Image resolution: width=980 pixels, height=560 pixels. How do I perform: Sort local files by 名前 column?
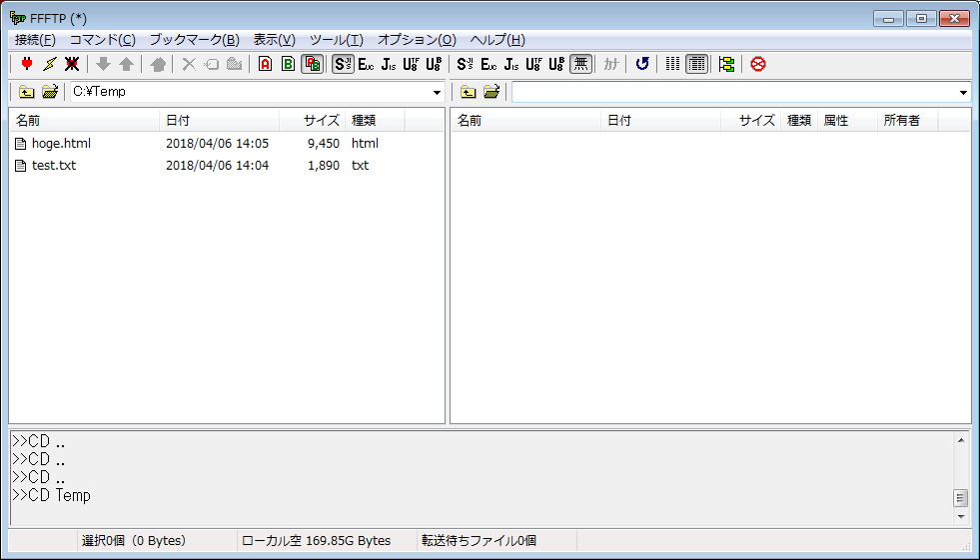click(x=85, y=120)
